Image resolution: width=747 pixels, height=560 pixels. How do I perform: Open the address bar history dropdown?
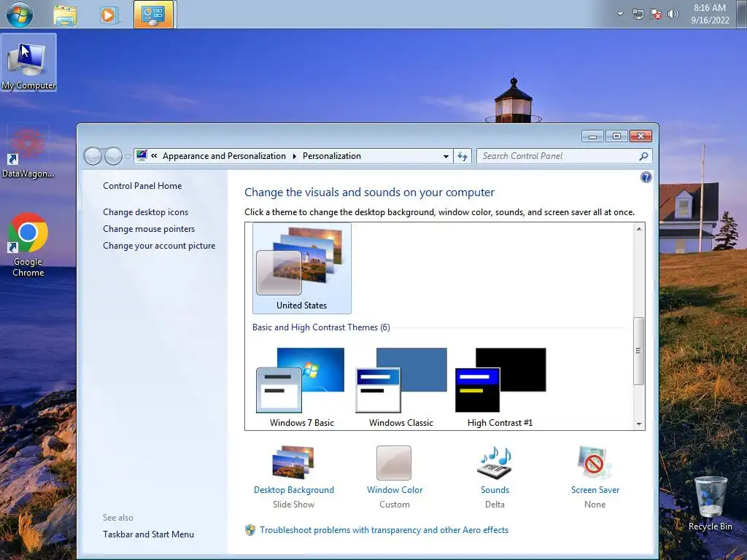coord(446,156)
